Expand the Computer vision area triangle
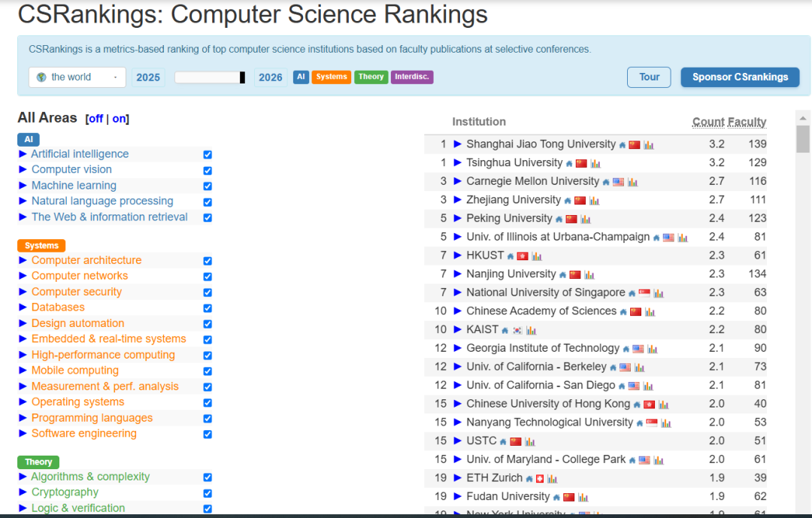This screenshot has width=812, height=518. click(23, 170)
